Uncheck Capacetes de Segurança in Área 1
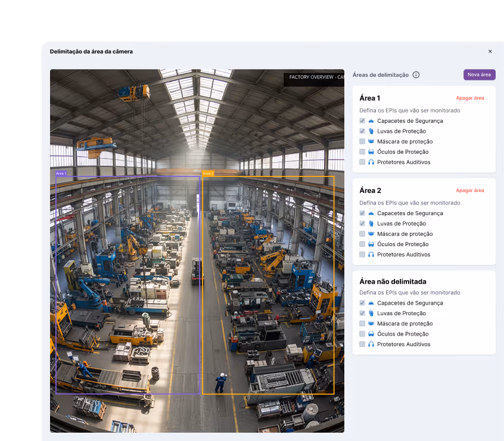 (x=362, y=121)
